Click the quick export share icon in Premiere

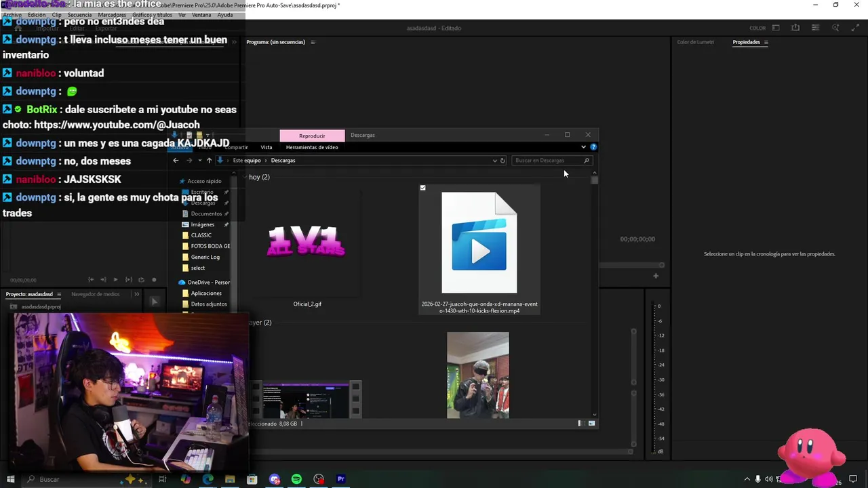795,28
